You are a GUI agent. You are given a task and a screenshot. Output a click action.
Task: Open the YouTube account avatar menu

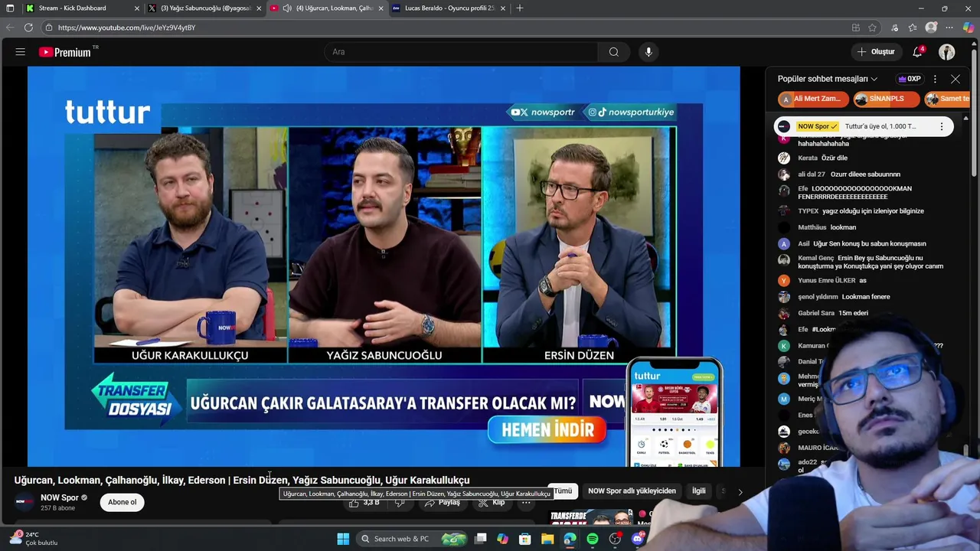(947, 52)
